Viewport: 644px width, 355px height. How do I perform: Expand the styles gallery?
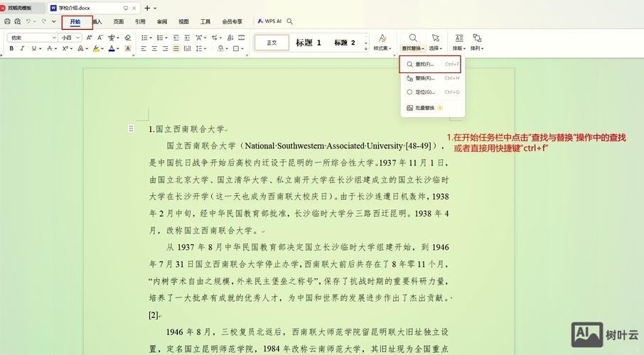(366, 49)
